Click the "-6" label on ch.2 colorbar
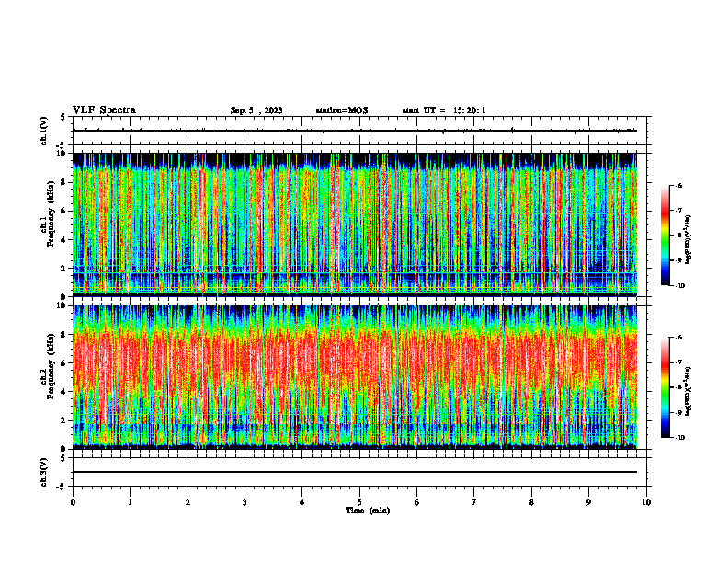 678,338
